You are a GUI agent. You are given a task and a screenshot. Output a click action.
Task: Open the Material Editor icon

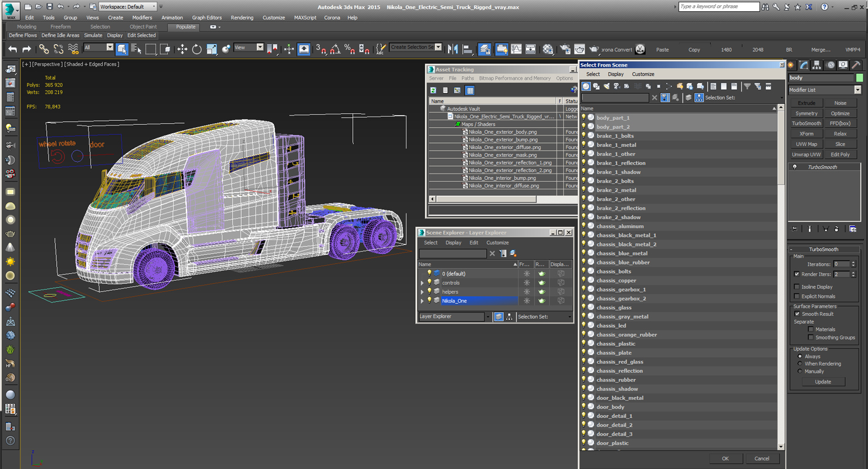(548, 49)
